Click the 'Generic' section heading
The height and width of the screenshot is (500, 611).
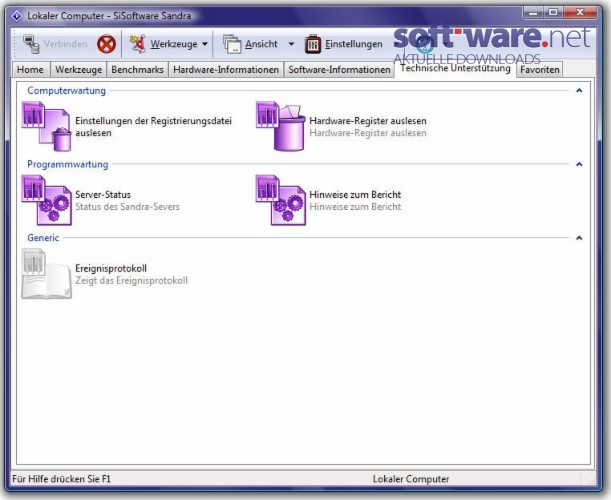pyautogui.click(x=43, y=238)
